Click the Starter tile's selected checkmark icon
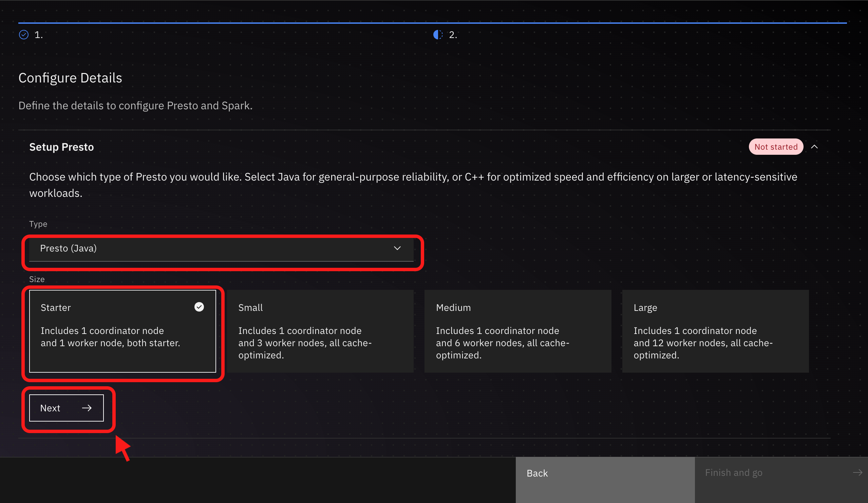Image resolution: width=868 pixels, height=503 pixels. tap(199, 307)
